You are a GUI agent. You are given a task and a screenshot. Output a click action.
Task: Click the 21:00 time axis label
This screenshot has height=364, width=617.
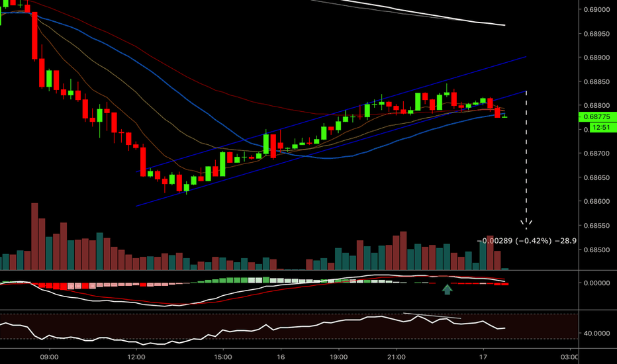tap(397, 357)
